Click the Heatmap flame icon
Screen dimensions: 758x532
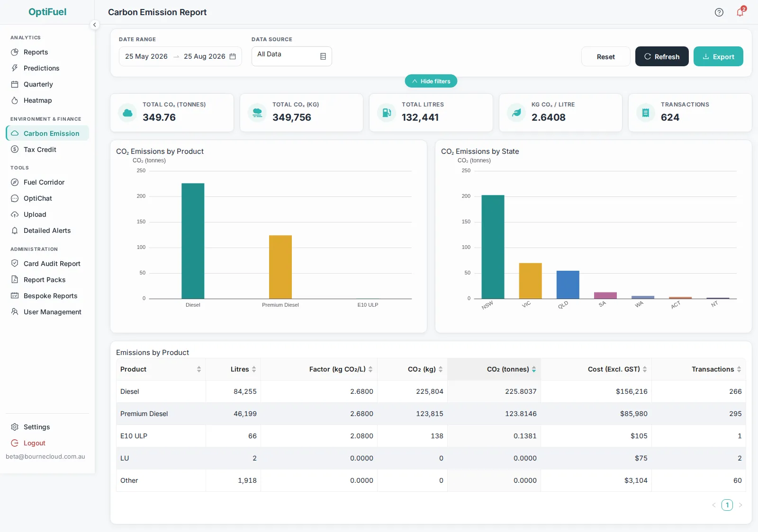tap(15, 100)
